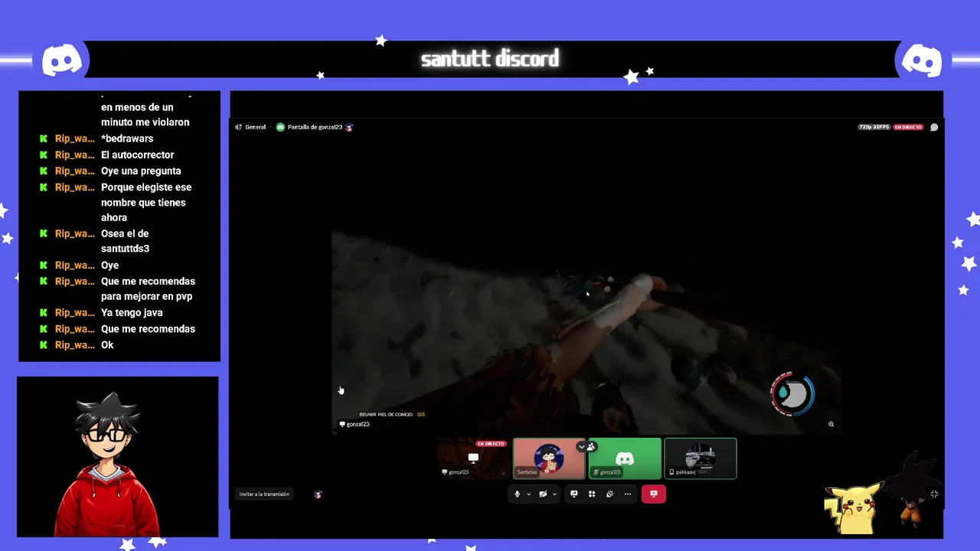The image size is (980, 551).
Task: Open the chat bubble icon at top right
Action: [934, 127]
